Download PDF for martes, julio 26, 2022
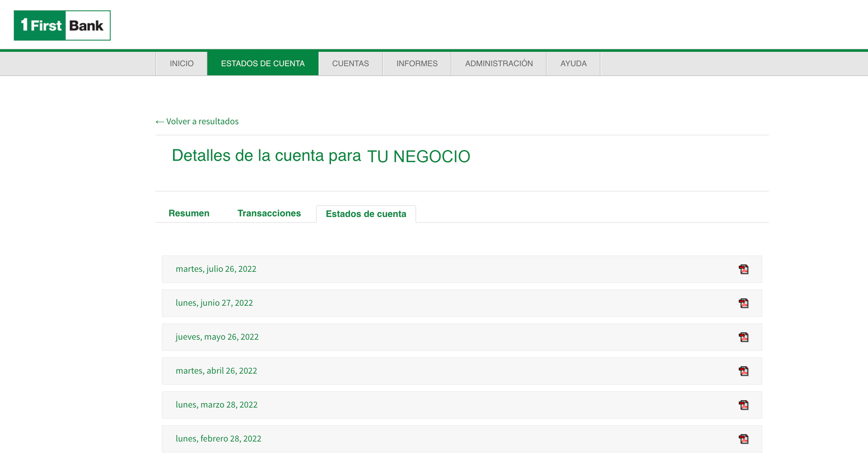Viewport: 868px width, 458px height. tap(744, 269)
